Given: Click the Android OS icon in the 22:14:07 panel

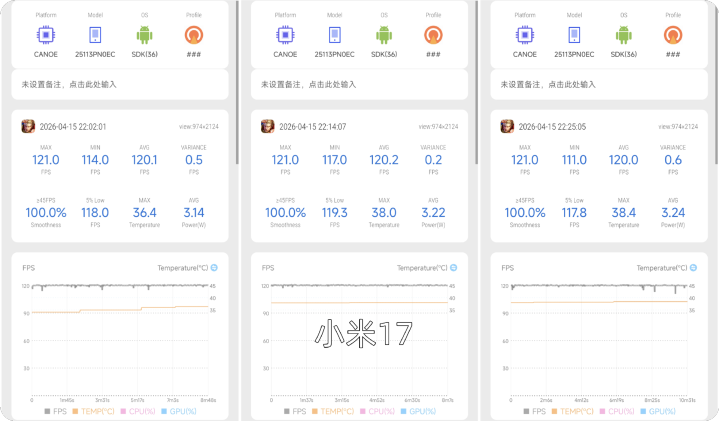Looking at the screenshot, I should tap(384, 35).
